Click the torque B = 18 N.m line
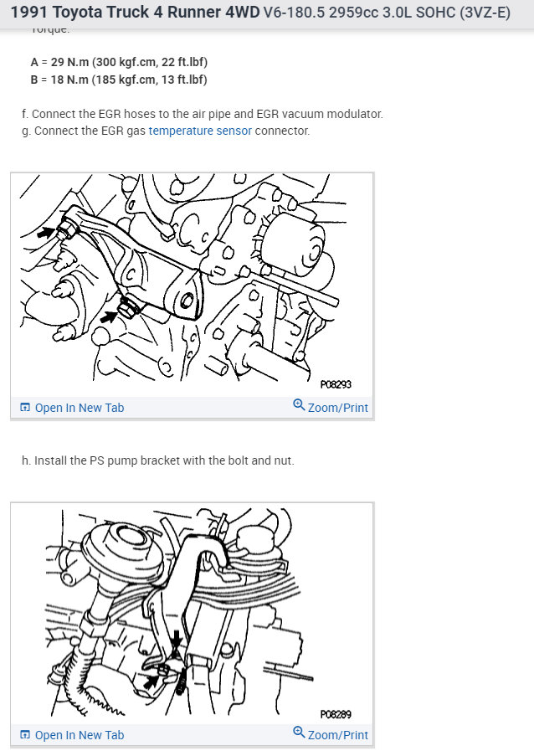534x756 pixels. [x=119, y=80]
